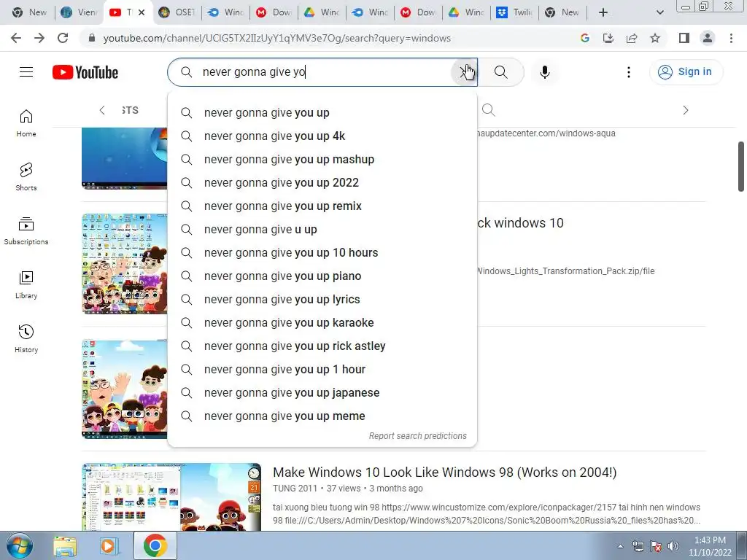Select "never gonna give you up piano"
The image size is (747, 560).
pyautogui.click(x=322, y=276)
